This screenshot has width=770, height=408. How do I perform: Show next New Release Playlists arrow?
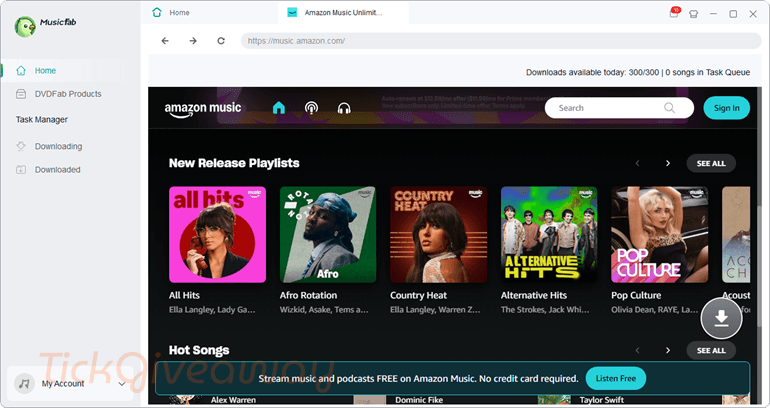coord(668,163)
